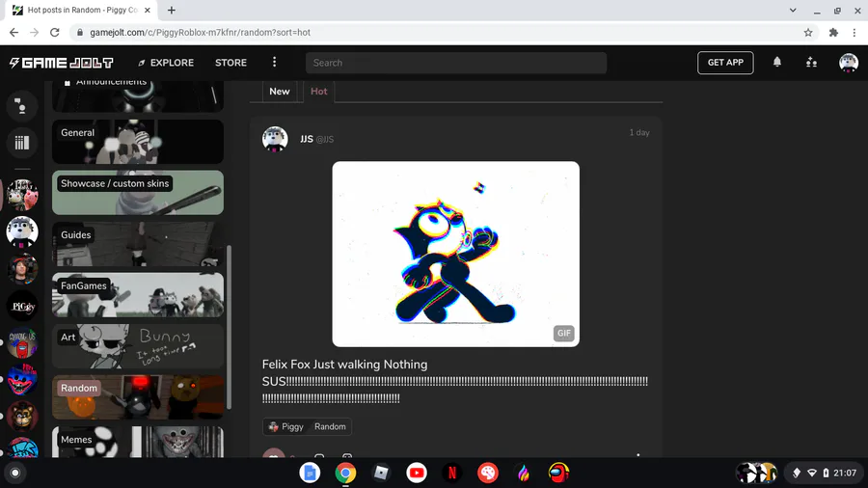
Task: Switch to the New posts tab
Action: 280,92
